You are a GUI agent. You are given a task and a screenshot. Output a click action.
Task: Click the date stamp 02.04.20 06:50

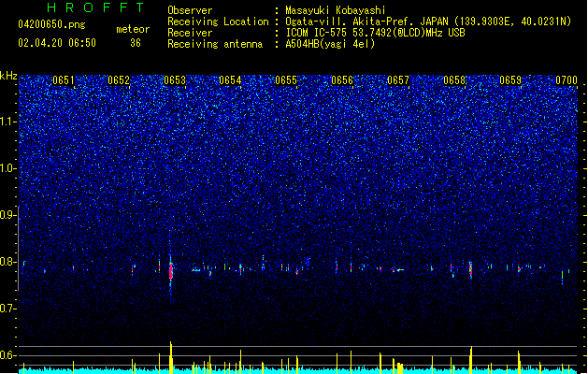(x=57, y=43)
